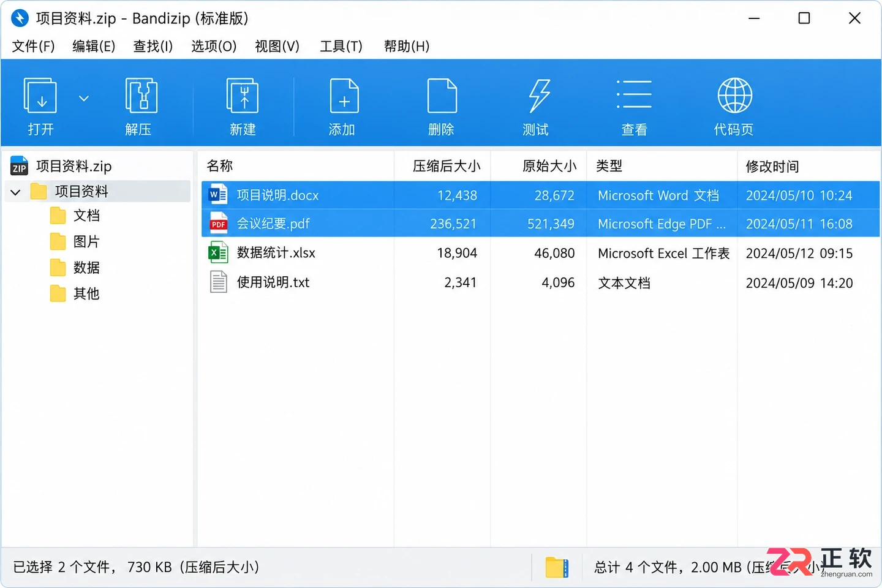Image resolution: width=882 pixels, height=588 pixels.
Task: Open the 工具(T) menu
Action: 341,47
